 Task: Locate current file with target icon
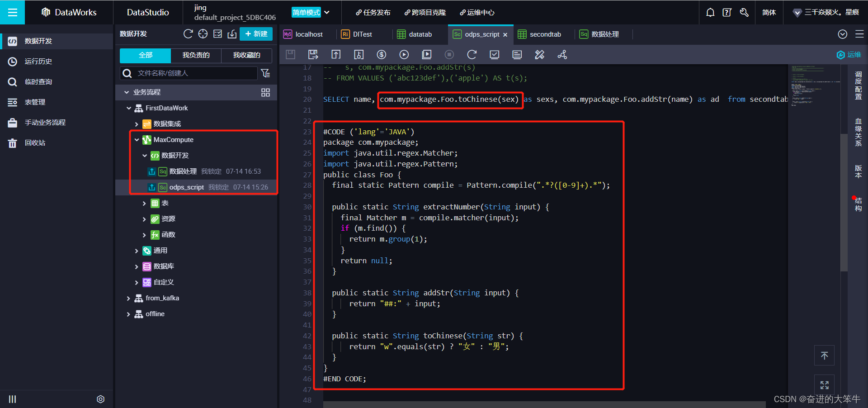click(203, 34)
